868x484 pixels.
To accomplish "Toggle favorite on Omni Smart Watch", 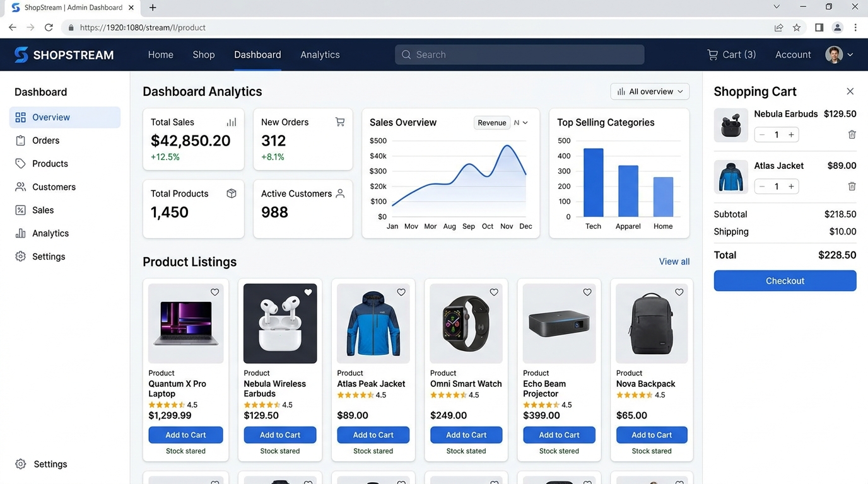I will point(494,292).
